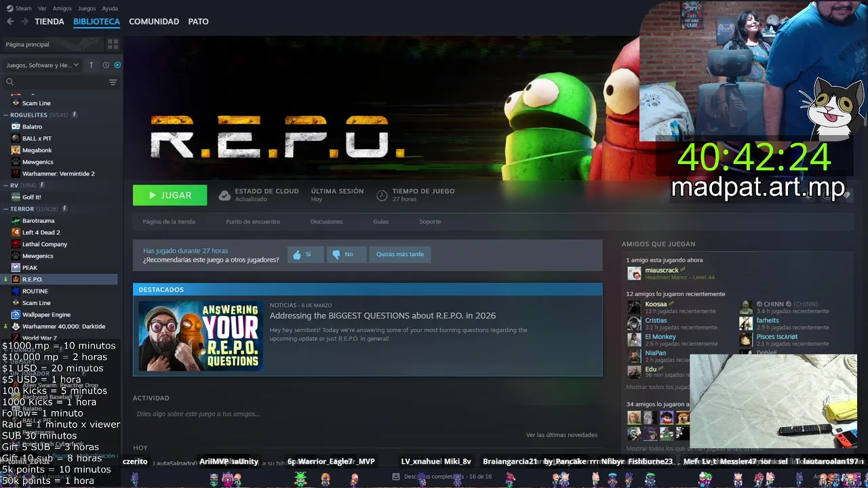The height and width of the screenshot is (488, 868).
Task: Open the Amigos menu
Action: [x=62, y=9]
